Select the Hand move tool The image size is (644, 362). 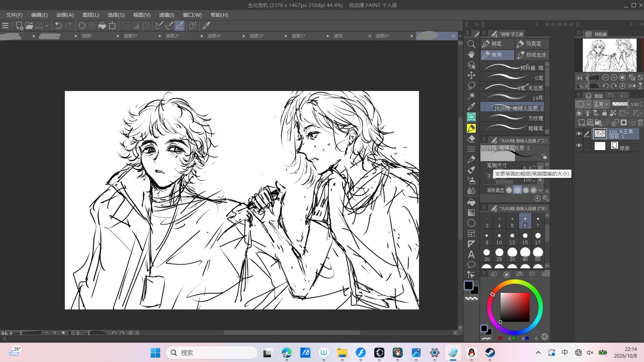tap(471, 54)
